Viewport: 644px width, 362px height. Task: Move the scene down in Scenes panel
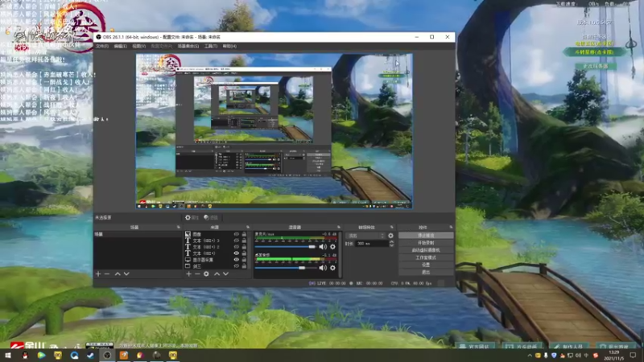(x=126, y=274)
